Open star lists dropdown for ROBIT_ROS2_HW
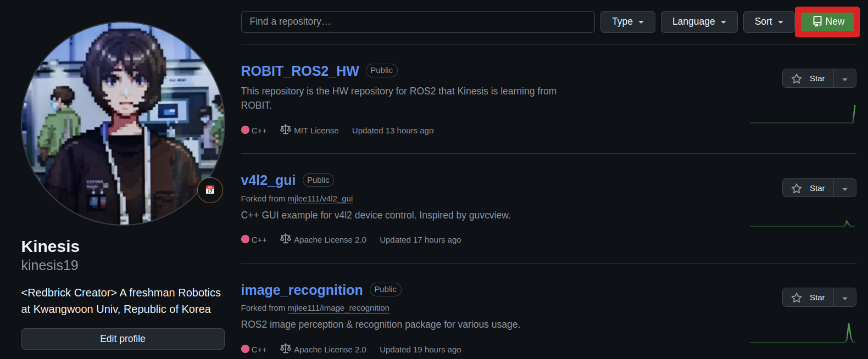 coord(845,78)
